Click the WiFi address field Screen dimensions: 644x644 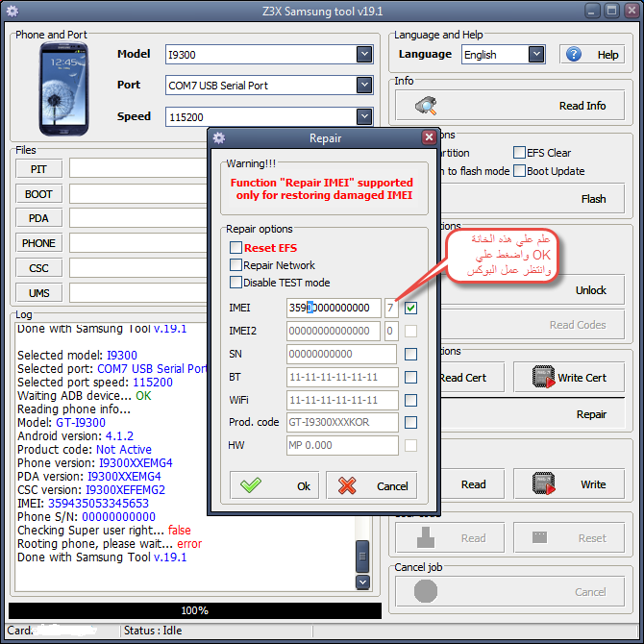(x=342, y=400)
